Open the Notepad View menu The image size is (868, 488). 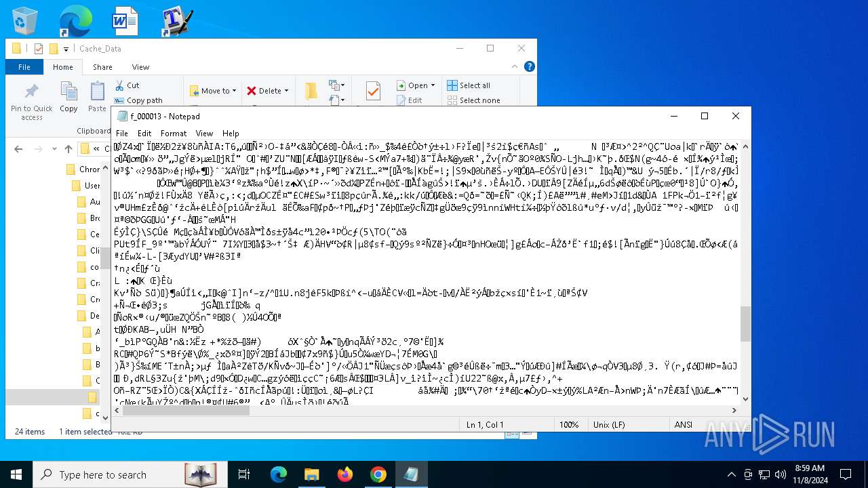[205, 134]
